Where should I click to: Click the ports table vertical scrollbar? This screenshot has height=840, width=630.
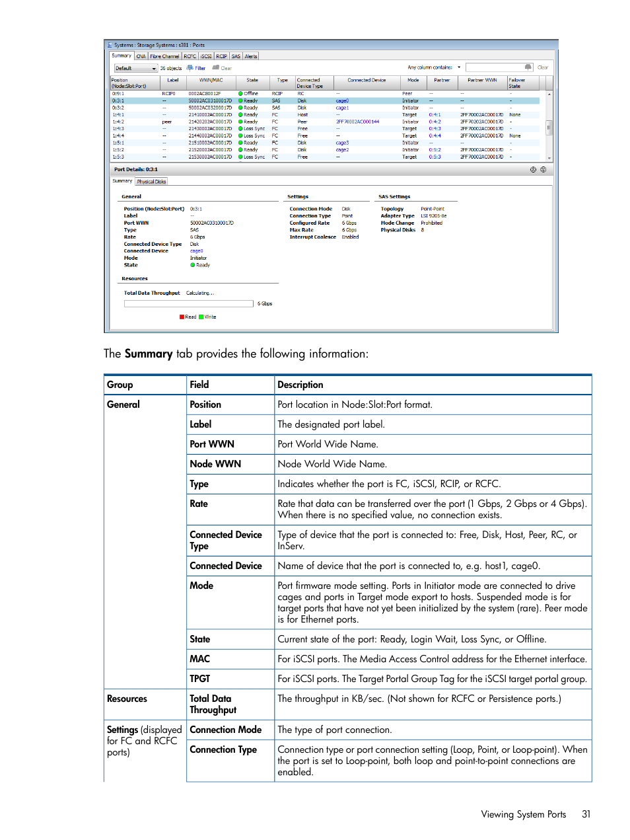549,126
